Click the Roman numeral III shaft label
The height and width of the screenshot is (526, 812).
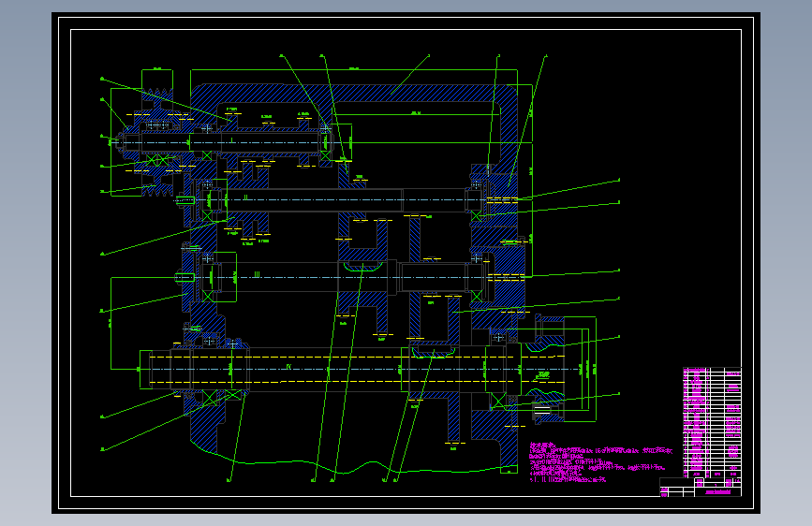tap(257, 275)
